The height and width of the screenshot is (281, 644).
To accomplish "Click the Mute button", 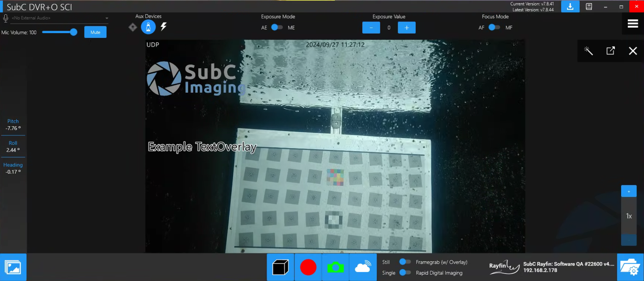I will pyautogui.click(x=95, y=32).
